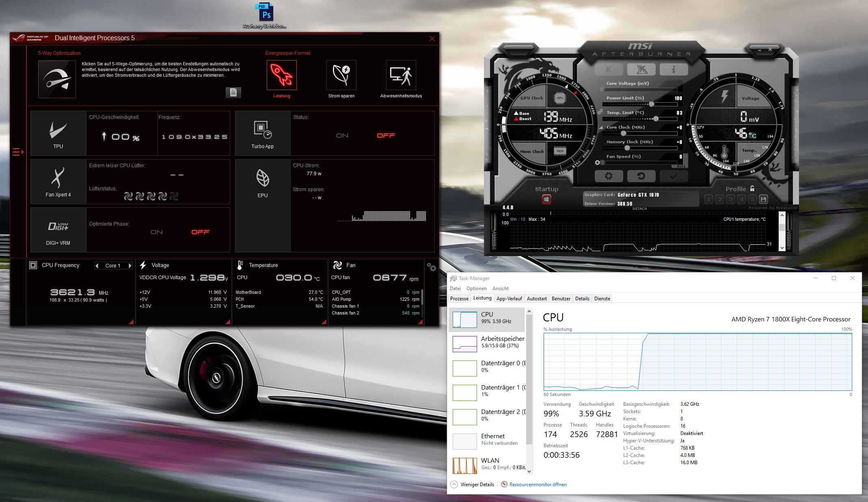Activate the Abwesenheitsmodus icon

[x=401, y=75]
